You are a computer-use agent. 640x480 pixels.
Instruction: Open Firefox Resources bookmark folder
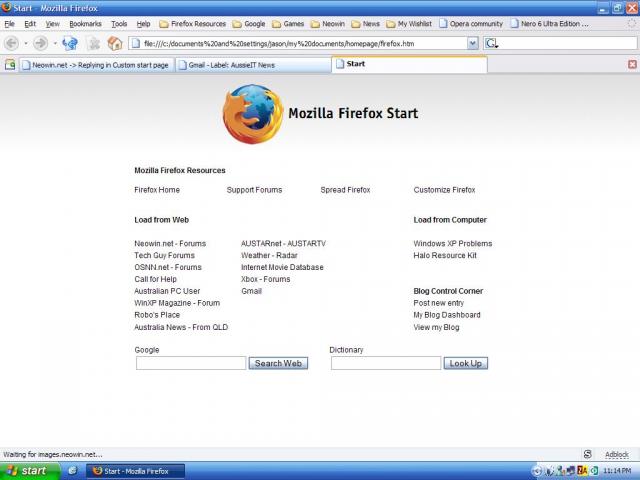(193, 24)
